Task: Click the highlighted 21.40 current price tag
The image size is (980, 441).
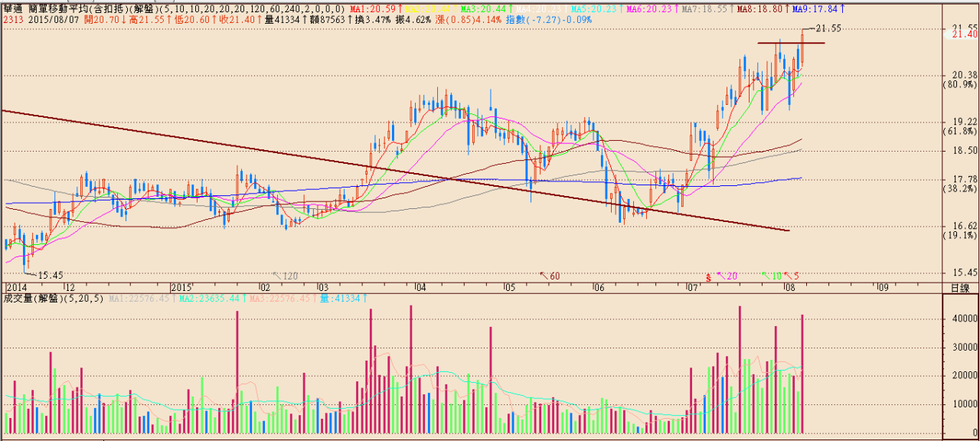Action: [962, 34]
